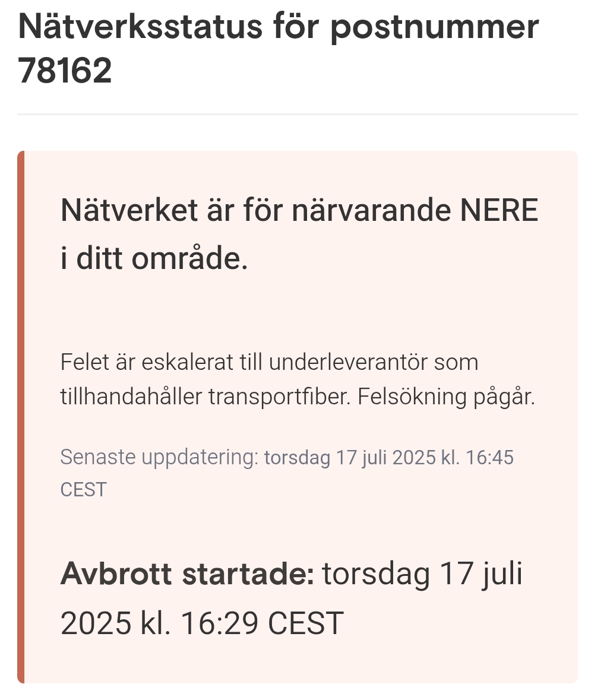The width and height of the screenshot is (604, 700).
Task: Click the red left border of the alert card
Action: point(21,416)
